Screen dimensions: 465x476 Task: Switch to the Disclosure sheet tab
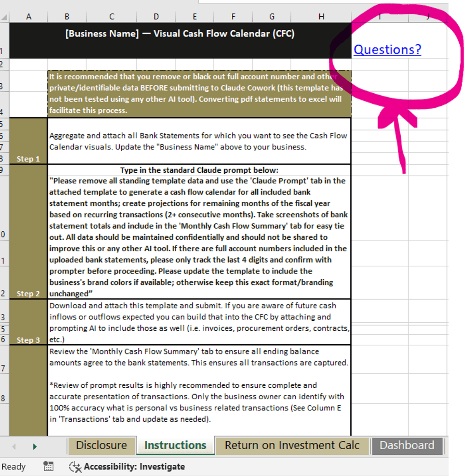(x=102, y=445)
